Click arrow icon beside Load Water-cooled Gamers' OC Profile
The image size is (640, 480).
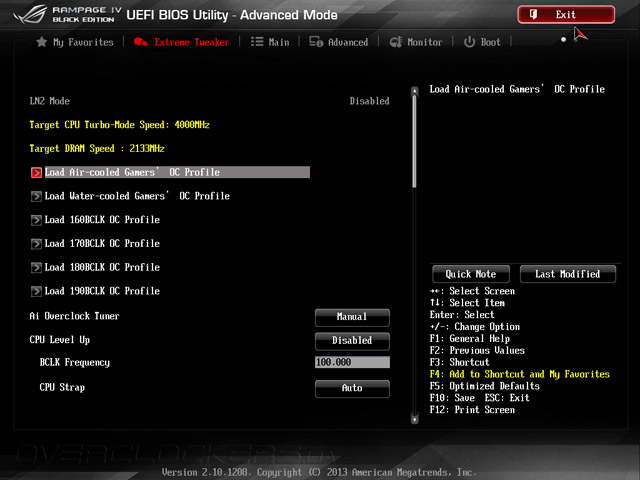36,196
